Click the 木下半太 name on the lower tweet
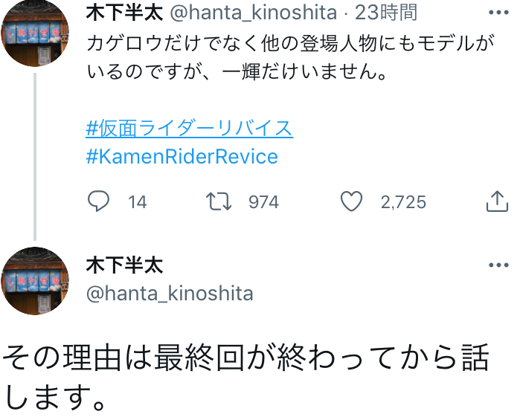The height and width of the screenshot is (420, 520). 124,265
